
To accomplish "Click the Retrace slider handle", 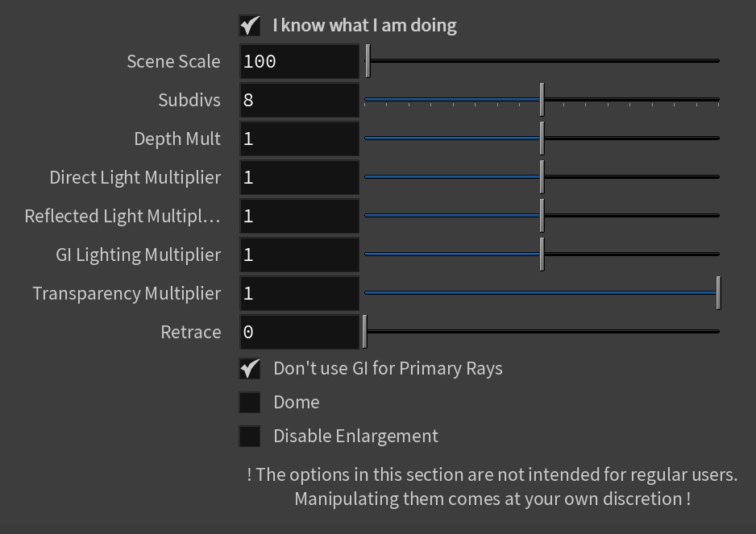I will tap(365, 332).
